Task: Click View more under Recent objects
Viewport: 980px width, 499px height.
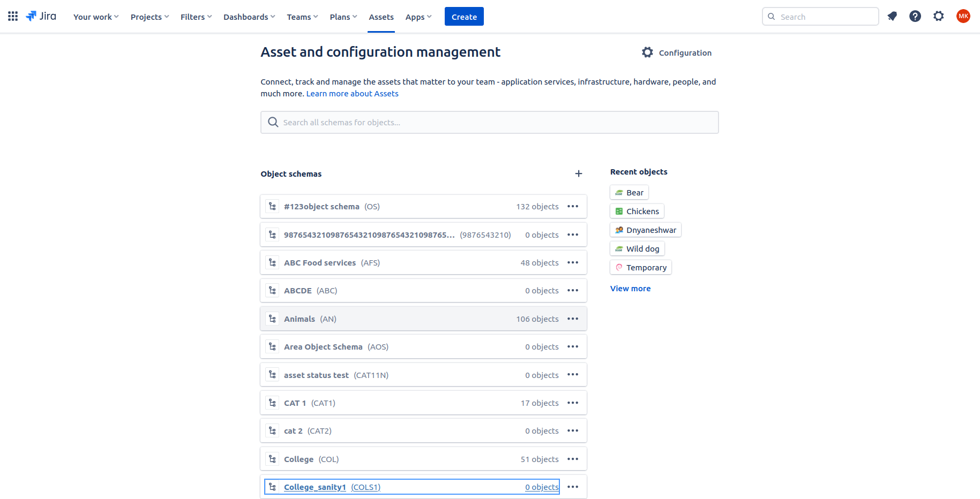Action: [x=630, y=289]
